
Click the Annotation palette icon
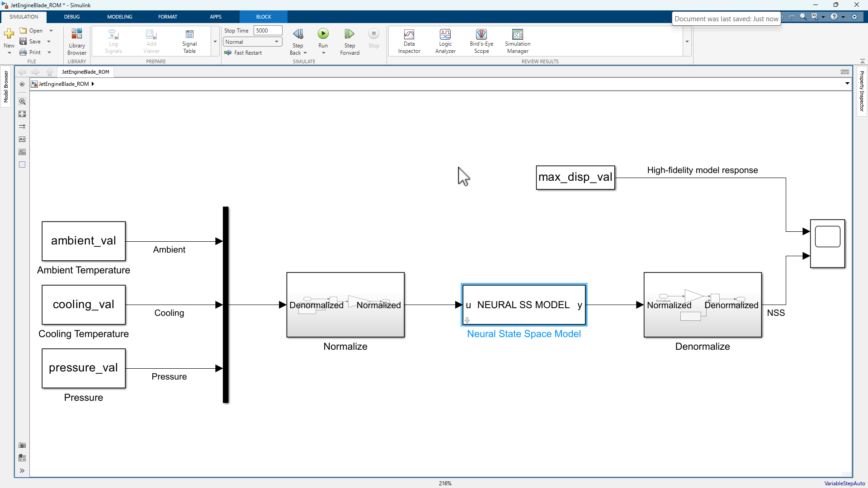[x=22, y=139]
